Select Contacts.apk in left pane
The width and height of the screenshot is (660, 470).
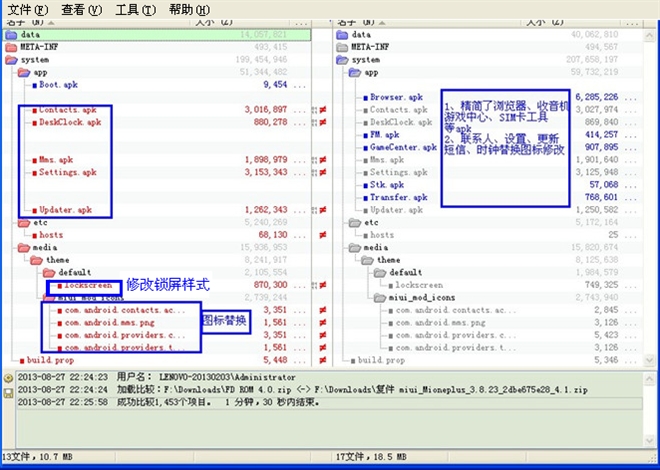[x=68, y=110]
